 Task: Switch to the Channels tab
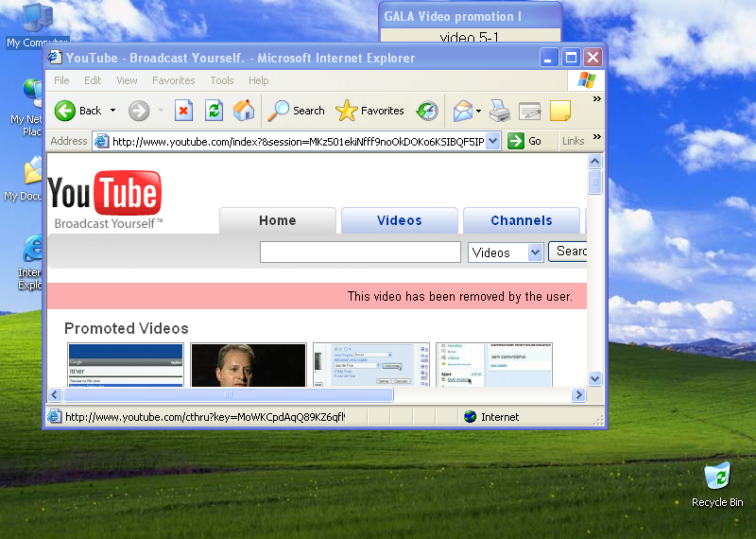[x=522, y=220]
